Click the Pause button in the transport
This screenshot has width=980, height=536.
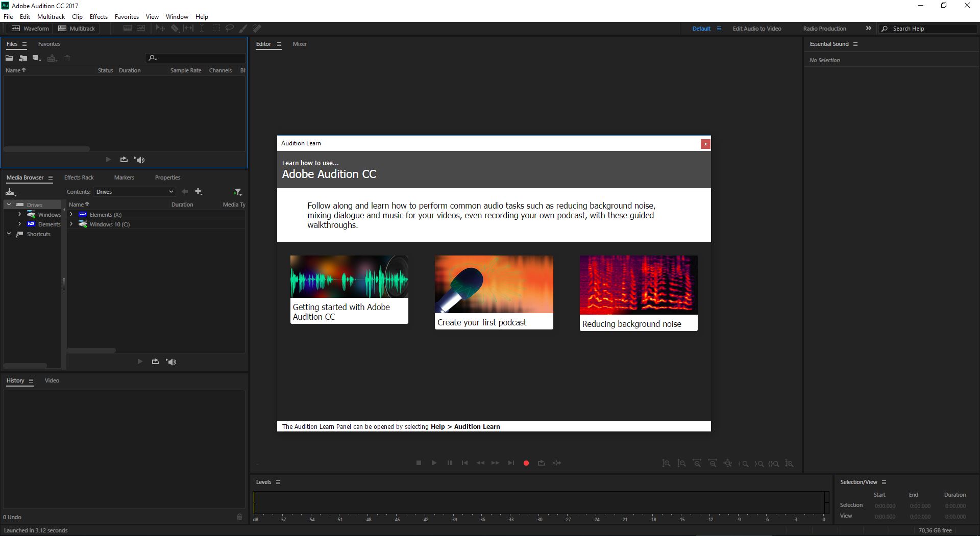(x=449, y=463)
